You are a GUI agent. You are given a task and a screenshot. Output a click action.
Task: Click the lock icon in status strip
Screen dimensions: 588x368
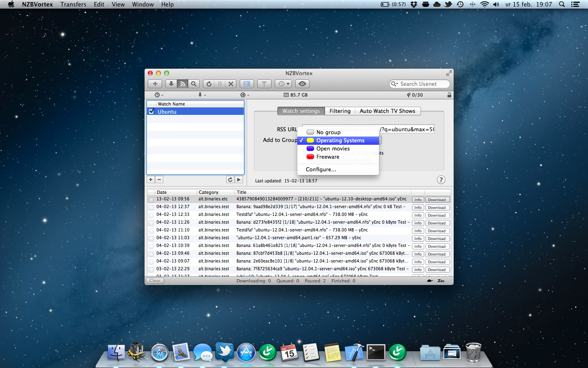tap(449, 95)
